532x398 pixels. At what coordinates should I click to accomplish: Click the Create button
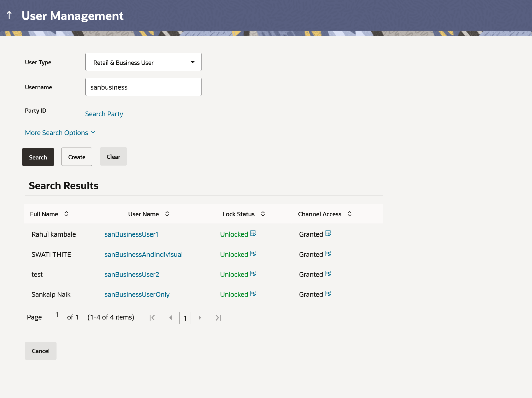pos(77,157)
